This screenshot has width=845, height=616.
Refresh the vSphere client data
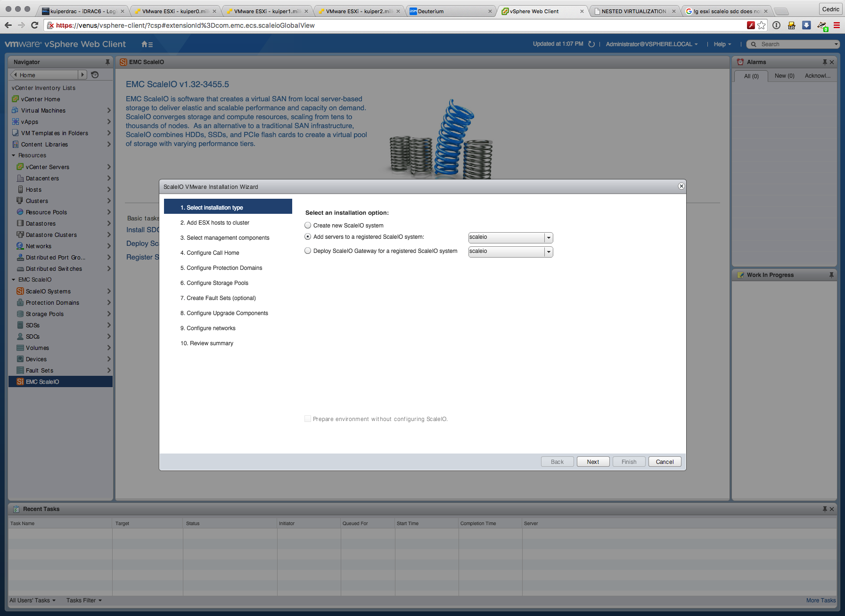(591, 44)
